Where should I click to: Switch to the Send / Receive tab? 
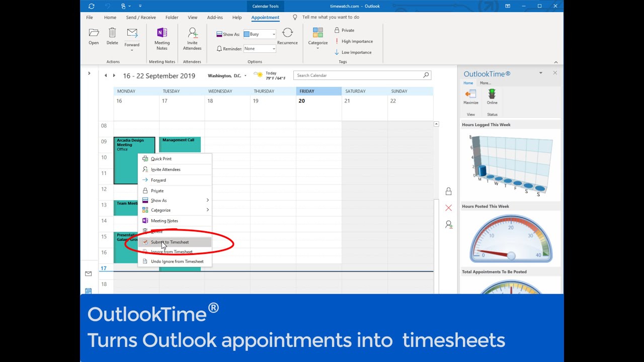(141, 17)
